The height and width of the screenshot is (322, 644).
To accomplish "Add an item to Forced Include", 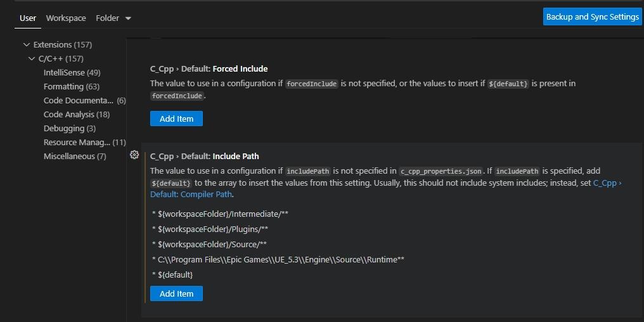I will click(176, 119).
